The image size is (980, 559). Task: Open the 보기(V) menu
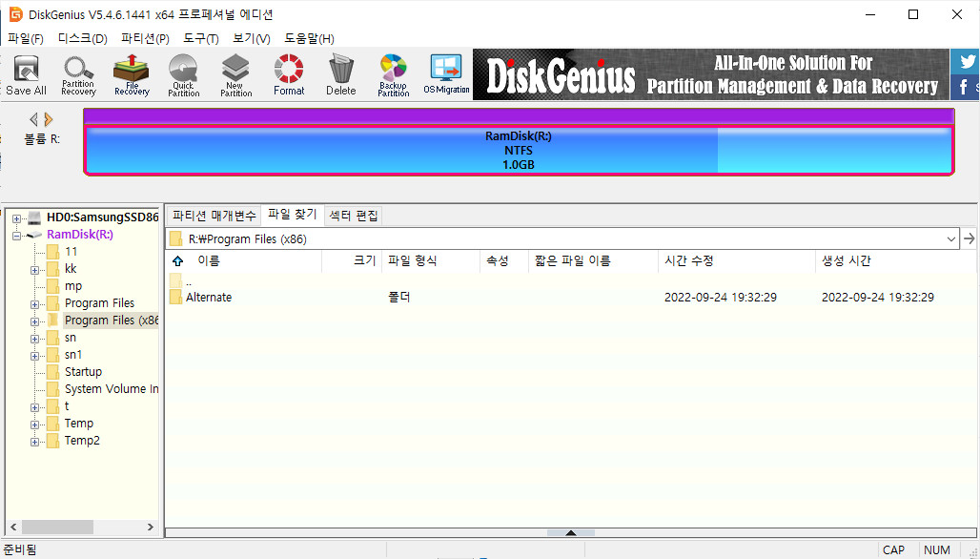pyautogui.click(x=252, y=38)
